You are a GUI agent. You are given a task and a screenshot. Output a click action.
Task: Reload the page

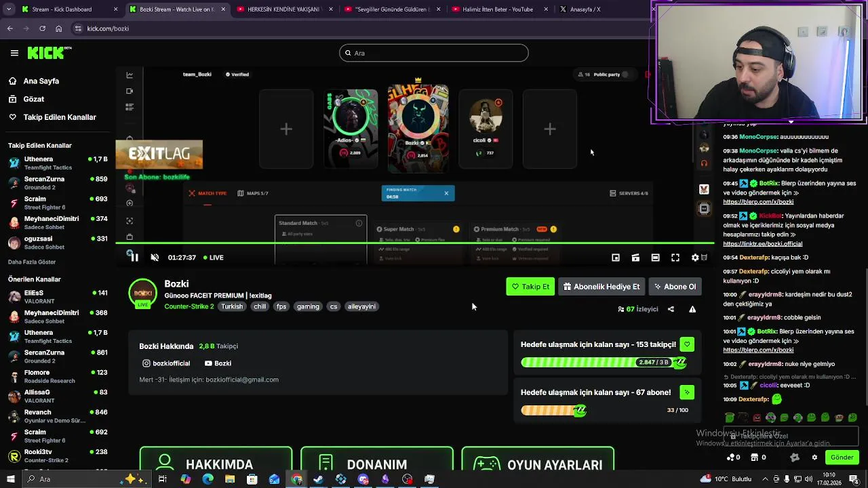pyautogui.click(x=43, y=28)
